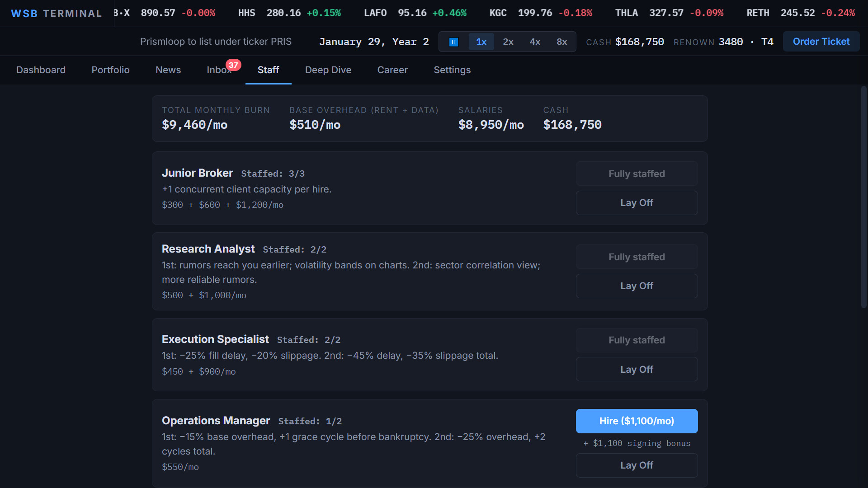Set game speed to 8x
Screen dimensions: 868x488
(x=561, y=42)
